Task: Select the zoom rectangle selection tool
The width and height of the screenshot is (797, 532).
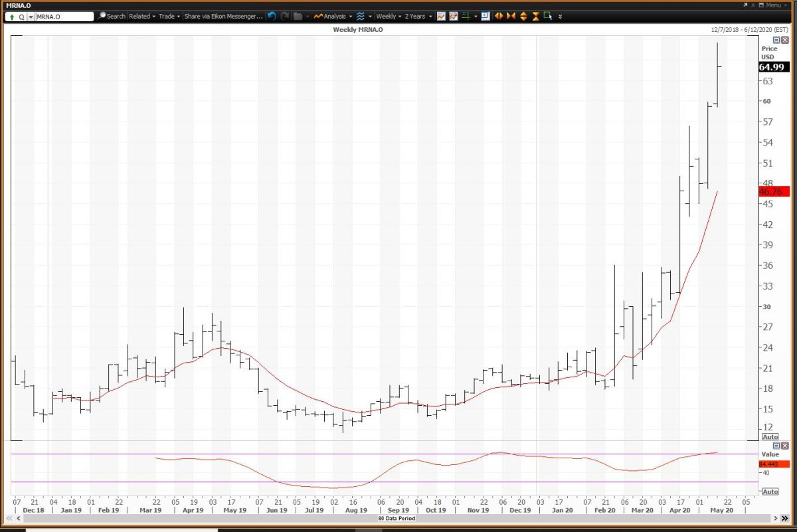Action: [x=547, y=16]
